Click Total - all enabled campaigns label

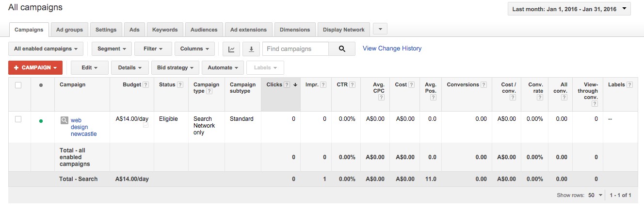[x=75, y=157]
